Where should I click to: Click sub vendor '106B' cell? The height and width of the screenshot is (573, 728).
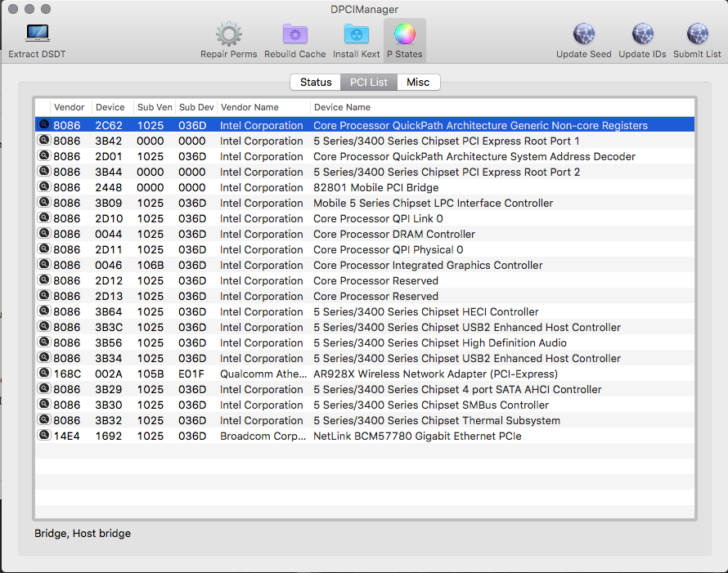[151, 266]
